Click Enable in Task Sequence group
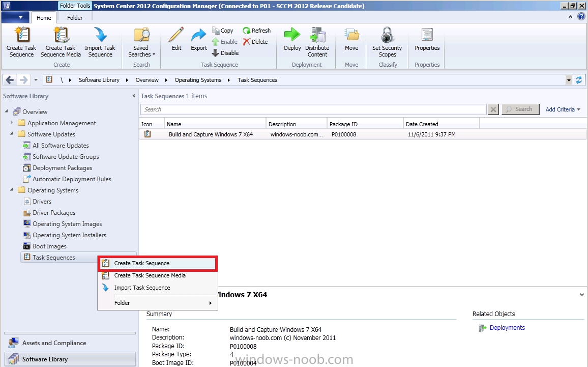This screenshot has height=367, width=588. point(225,42)
